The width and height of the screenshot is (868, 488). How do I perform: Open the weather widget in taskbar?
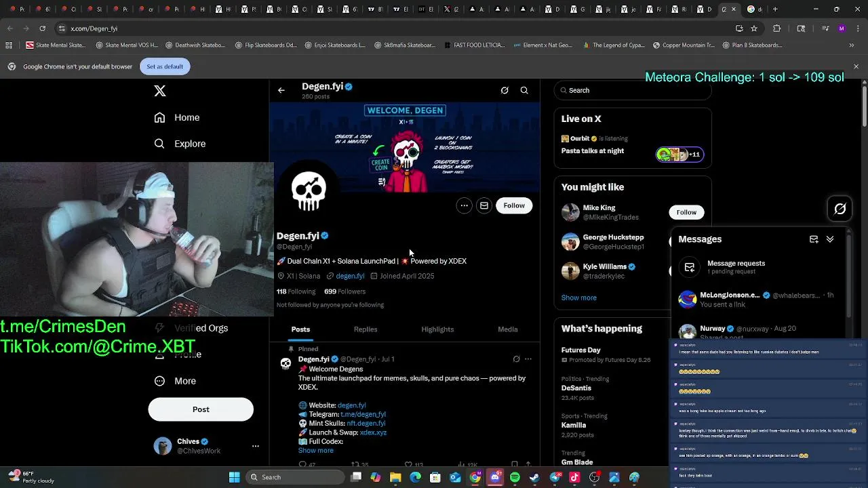(x=31, y=477)
